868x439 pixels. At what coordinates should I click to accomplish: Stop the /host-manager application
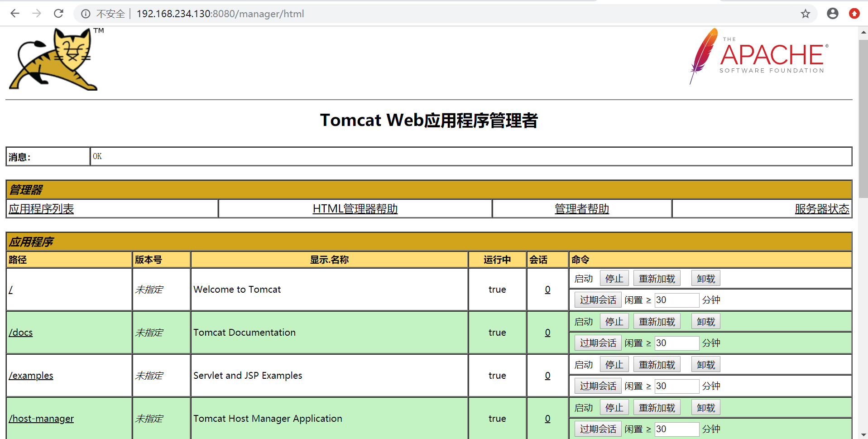(614, 408)
